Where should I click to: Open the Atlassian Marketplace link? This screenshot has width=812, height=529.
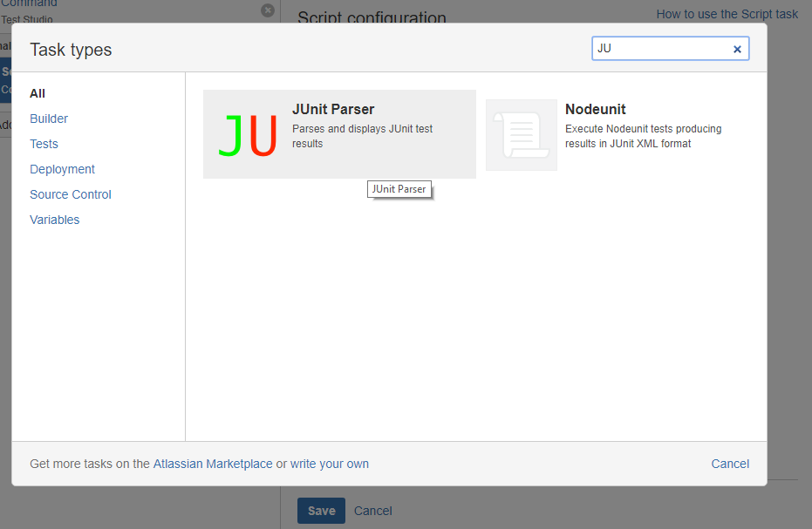click(213, 464)
